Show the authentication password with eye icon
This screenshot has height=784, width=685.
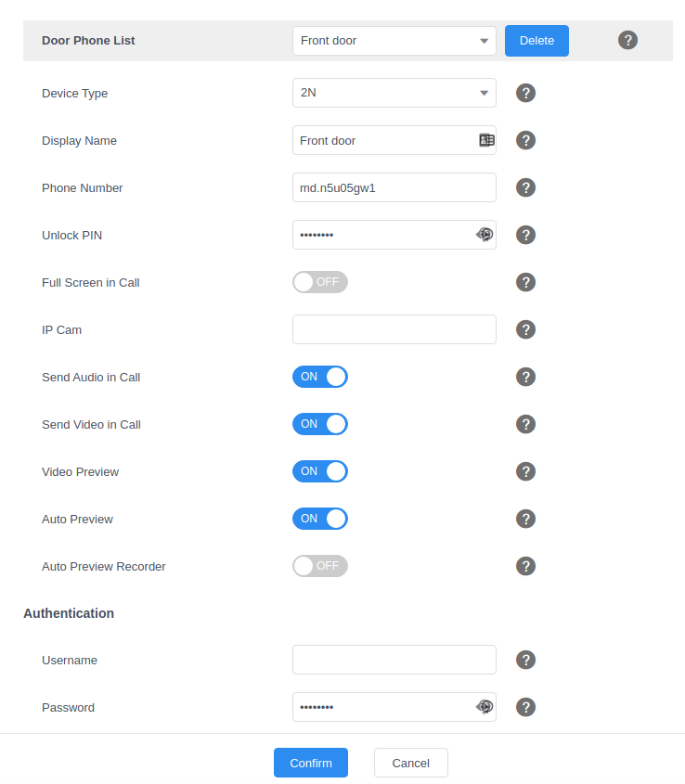[485, 707]
